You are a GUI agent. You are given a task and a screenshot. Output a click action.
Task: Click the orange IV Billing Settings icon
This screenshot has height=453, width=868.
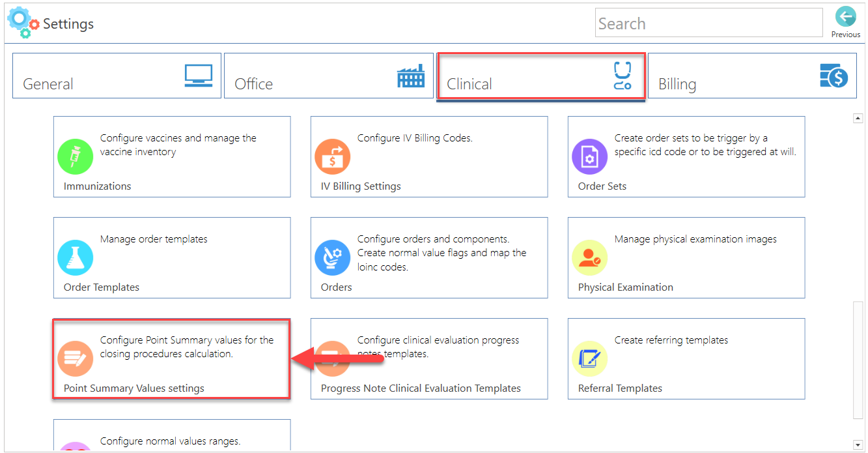coord(333,156)
